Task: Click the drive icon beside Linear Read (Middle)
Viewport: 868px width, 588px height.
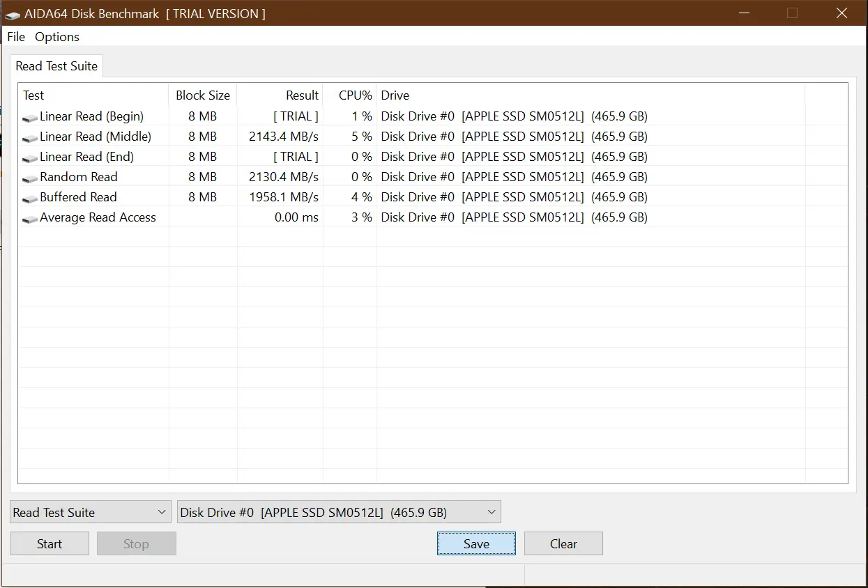Action: pyautogui.click(x=30, y=138)
